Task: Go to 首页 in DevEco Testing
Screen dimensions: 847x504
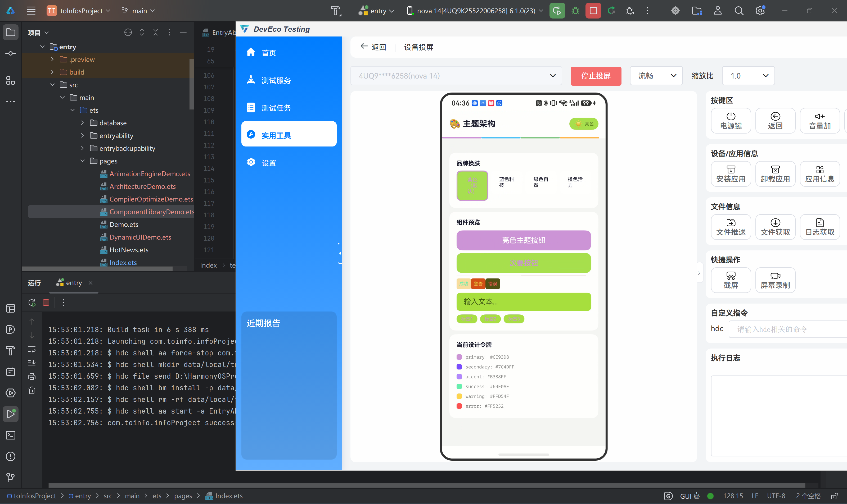Action: pyautogui.click(x=289, y=53)
